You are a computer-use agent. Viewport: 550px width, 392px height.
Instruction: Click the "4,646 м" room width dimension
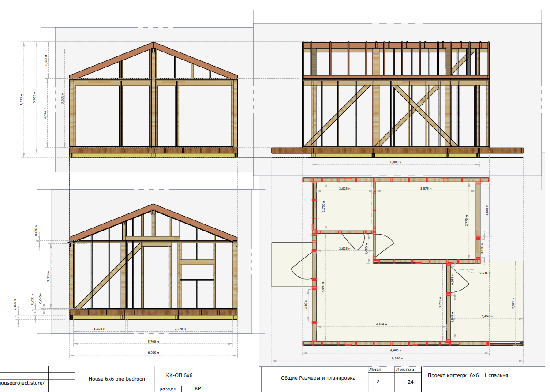click(x=382, y=325)
